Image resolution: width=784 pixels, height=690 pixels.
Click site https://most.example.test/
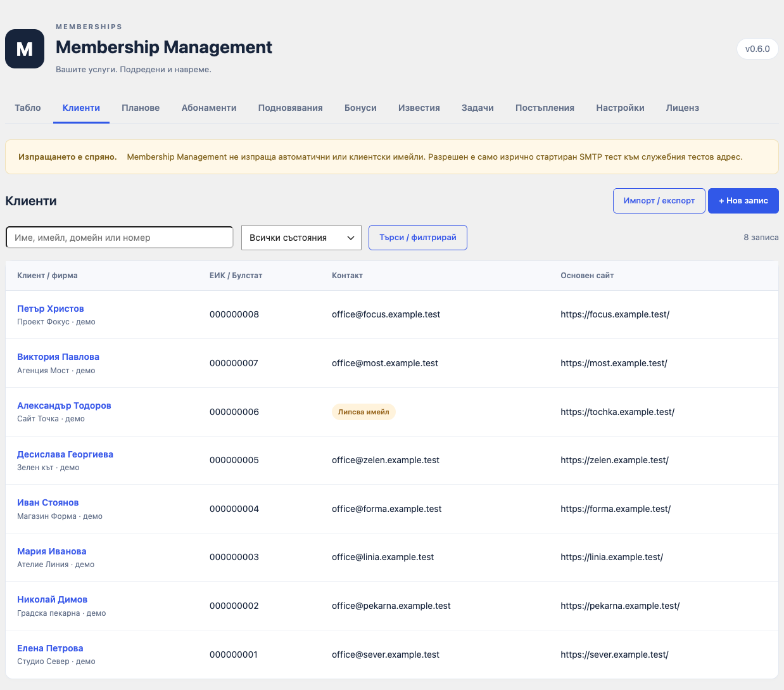(614, 363)
